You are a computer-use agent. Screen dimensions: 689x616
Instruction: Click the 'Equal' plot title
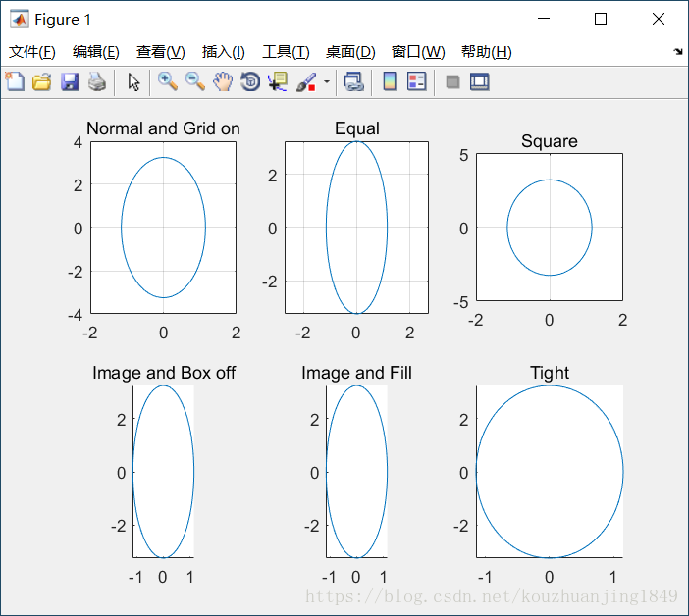[357, 128]
